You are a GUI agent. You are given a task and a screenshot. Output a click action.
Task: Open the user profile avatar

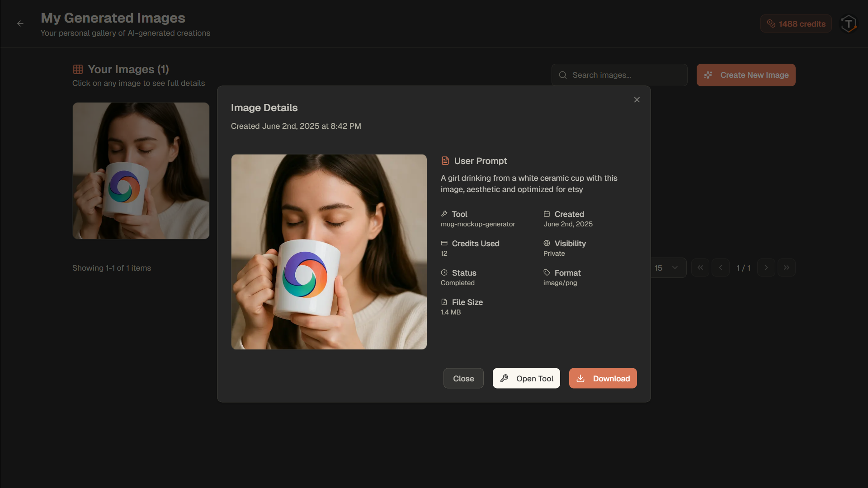pyautogui.click(x=849, y=24)
